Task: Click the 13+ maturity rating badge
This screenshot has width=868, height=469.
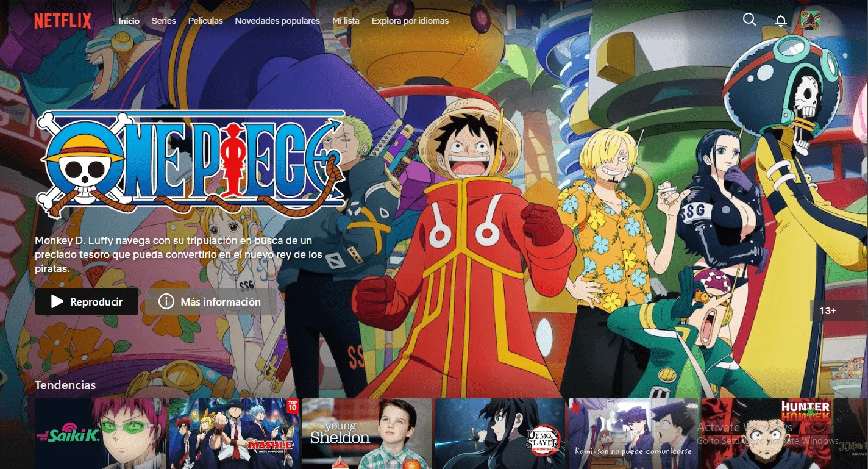Action: [x=839, y=310]
